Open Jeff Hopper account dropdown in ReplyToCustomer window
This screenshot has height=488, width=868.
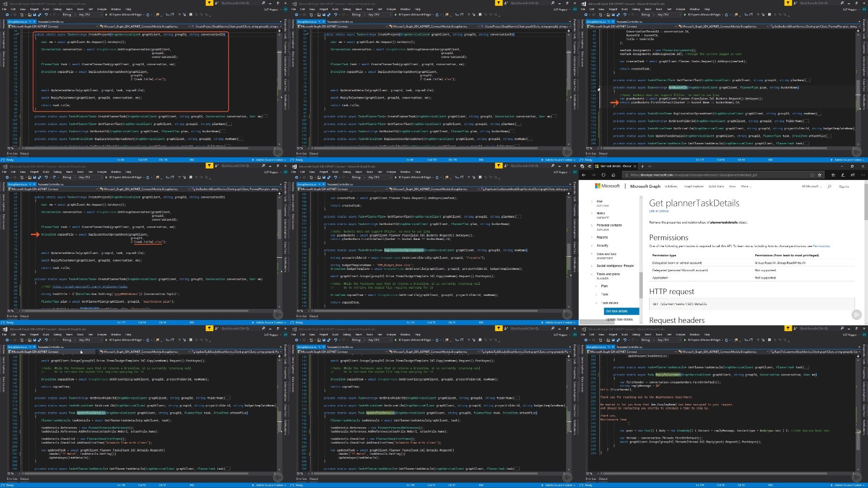coord(851,335)
